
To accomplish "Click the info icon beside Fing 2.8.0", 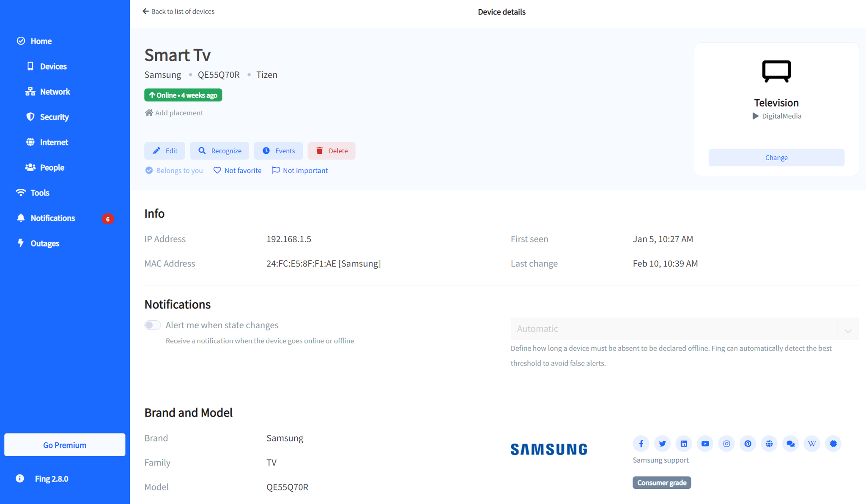I will [x=20, y=478].
